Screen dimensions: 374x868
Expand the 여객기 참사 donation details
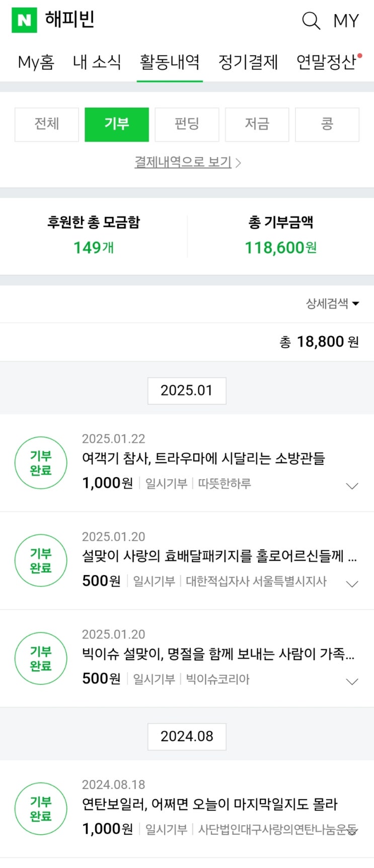tap(352, 486)
